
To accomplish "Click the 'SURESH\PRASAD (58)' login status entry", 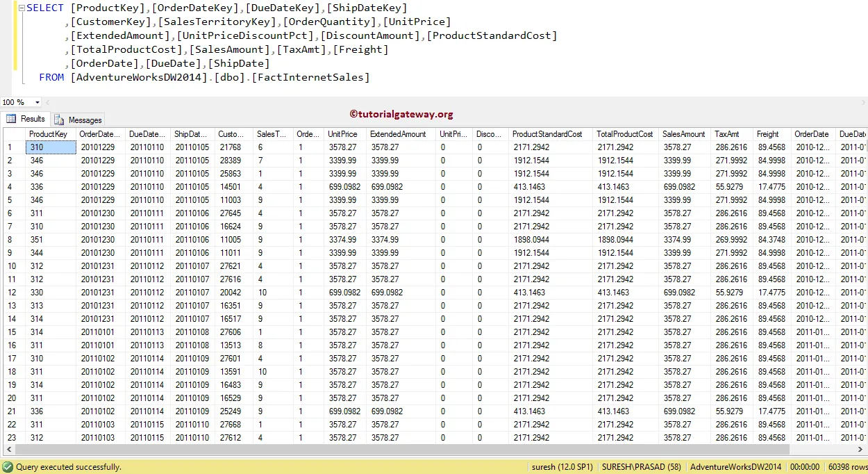I will point(641,467).
